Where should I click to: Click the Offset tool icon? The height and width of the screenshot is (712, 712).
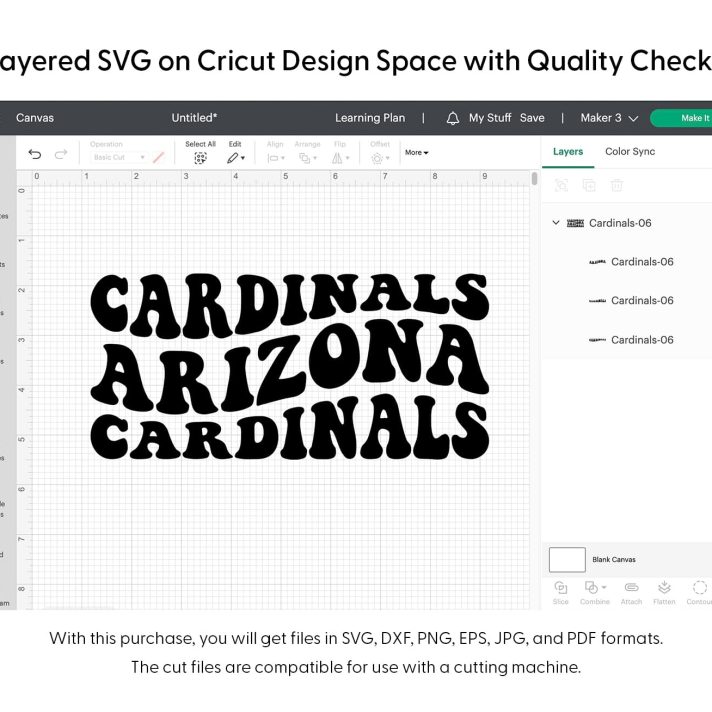coord(377,158)
